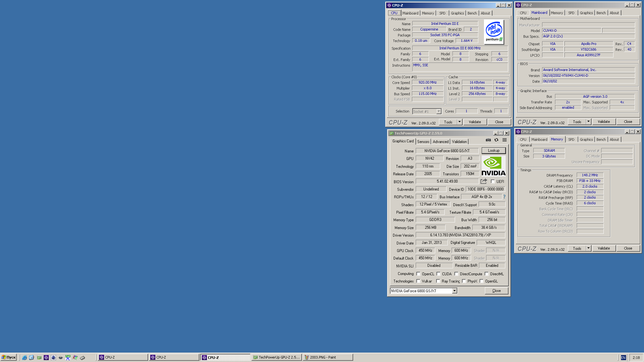644x362 pixels.
Task: Toggle the DirectCompute checkbox
Action: [x=456, y=274]
